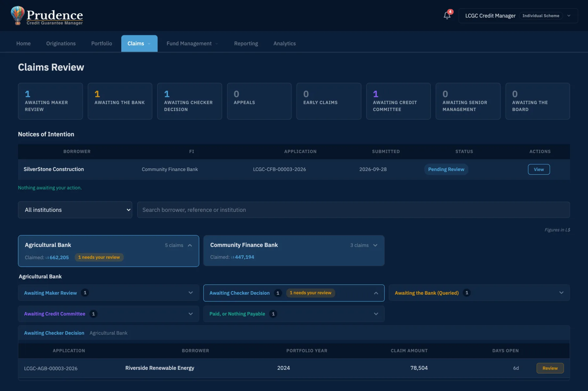Click the Prudence balloon logo
The height and width of the screenshot is (391, 588).
[x=18, y=15]
